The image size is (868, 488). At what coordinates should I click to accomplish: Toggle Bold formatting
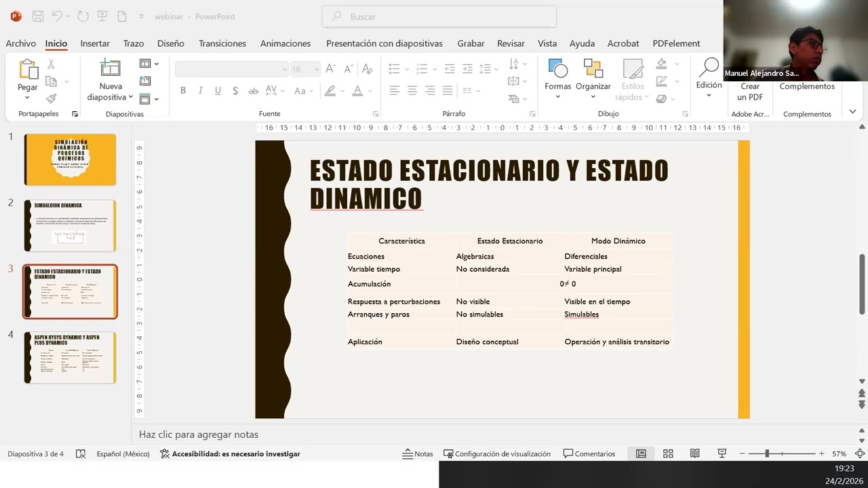(x=183, y=91)
